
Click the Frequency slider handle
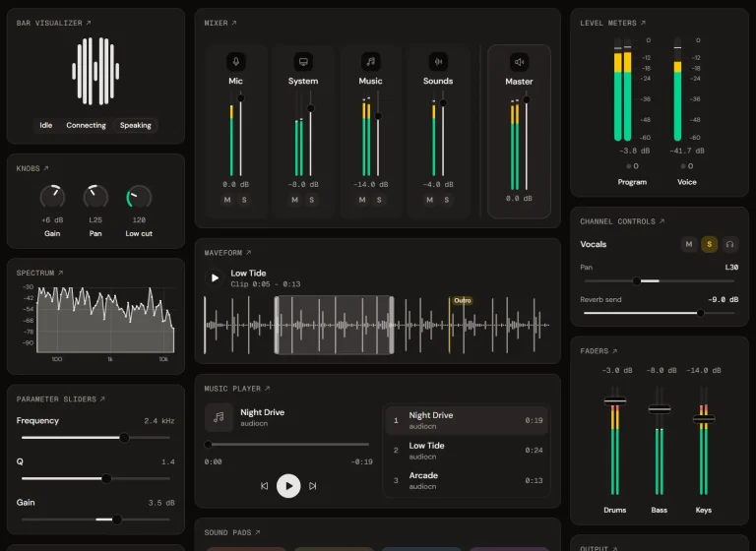(x=124, y=438)
